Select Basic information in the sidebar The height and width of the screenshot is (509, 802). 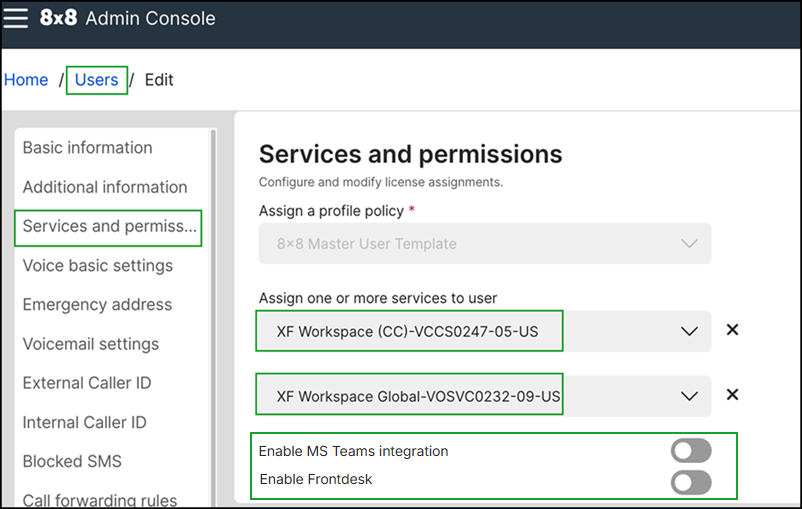pos(88,148)
